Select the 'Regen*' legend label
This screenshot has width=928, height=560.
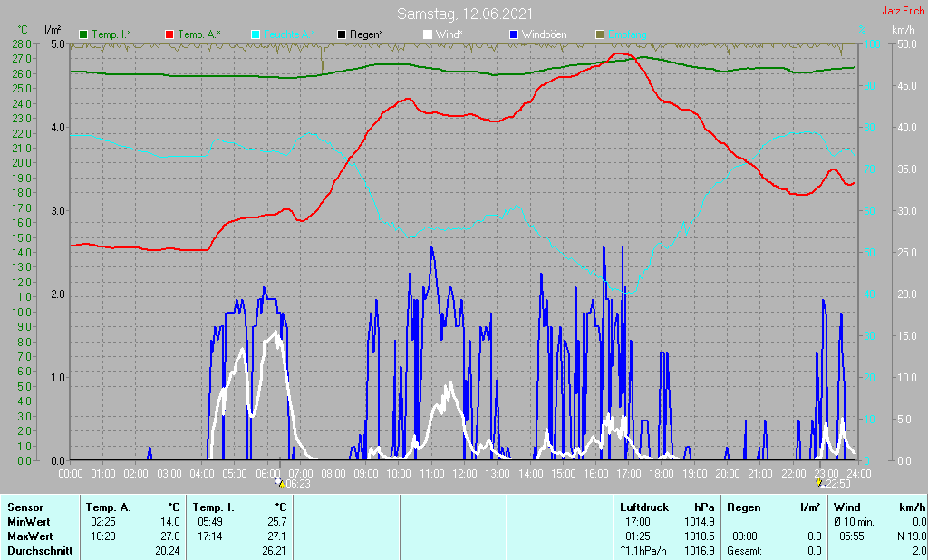366,35
